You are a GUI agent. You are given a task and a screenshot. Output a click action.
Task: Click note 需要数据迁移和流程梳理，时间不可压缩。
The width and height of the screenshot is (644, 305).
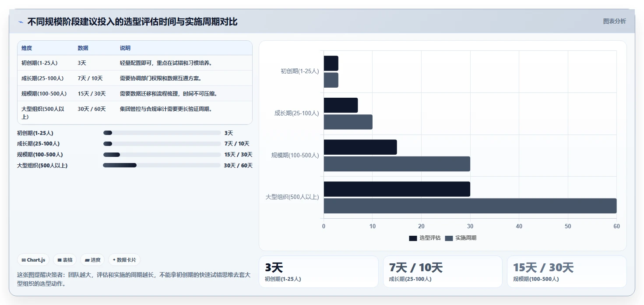[169, 93]
